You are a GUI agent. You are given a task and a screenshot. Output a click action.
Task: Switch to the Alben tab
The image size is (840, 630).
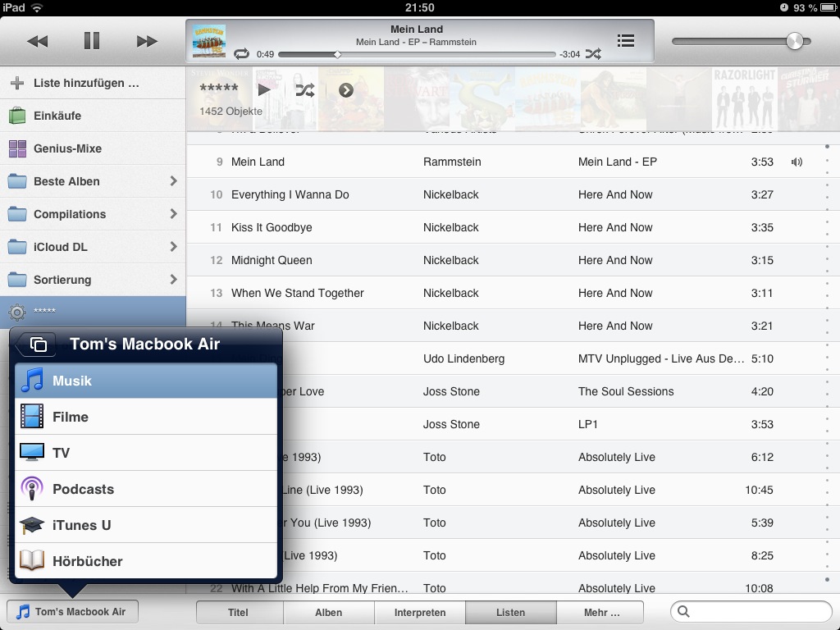pyautogui.click(x=328, y=612)
